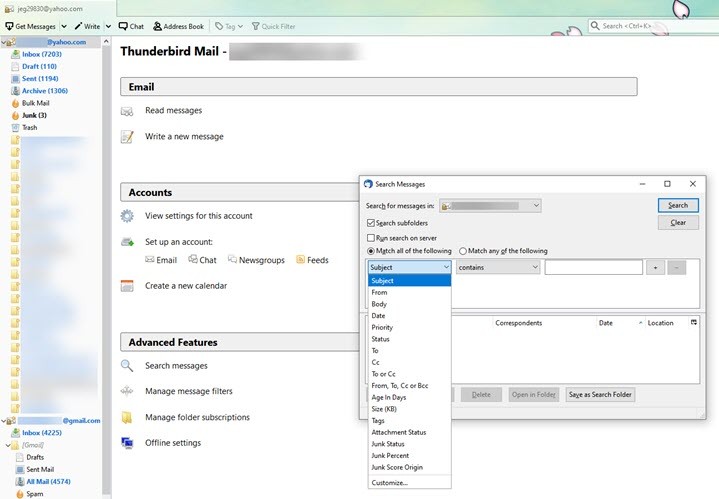Click Create a new calendar
Screen dimensions: 719x499
tap(186, 286)
